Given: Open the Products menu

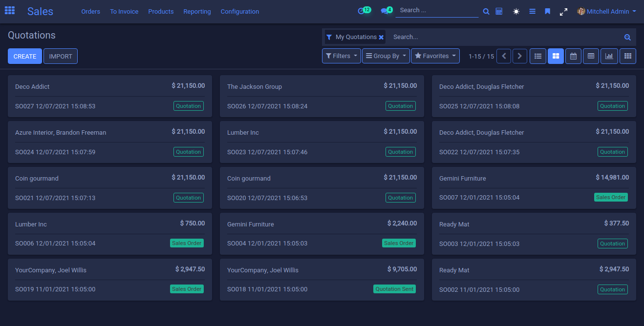Looking at the screenshot, I should coord(161,11).
